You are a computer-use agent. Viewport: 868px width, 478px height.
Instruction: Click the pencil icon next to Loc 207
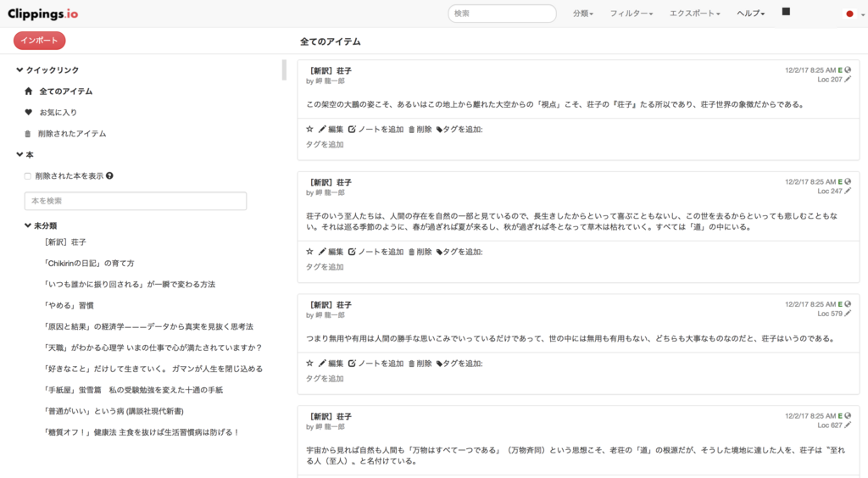tap(848, 79)
